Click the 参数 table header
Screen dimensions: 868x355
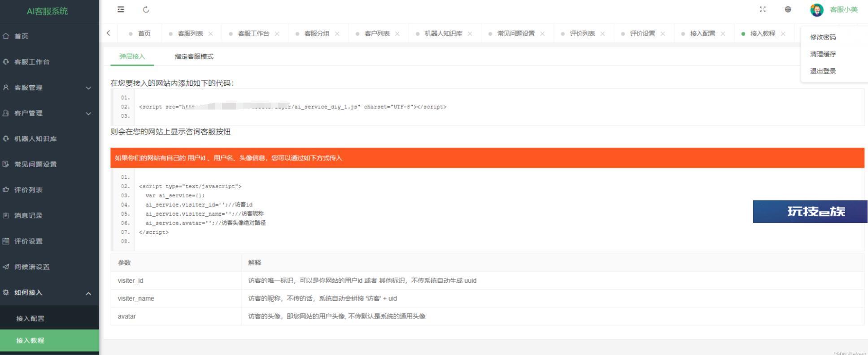pos(176,263)
